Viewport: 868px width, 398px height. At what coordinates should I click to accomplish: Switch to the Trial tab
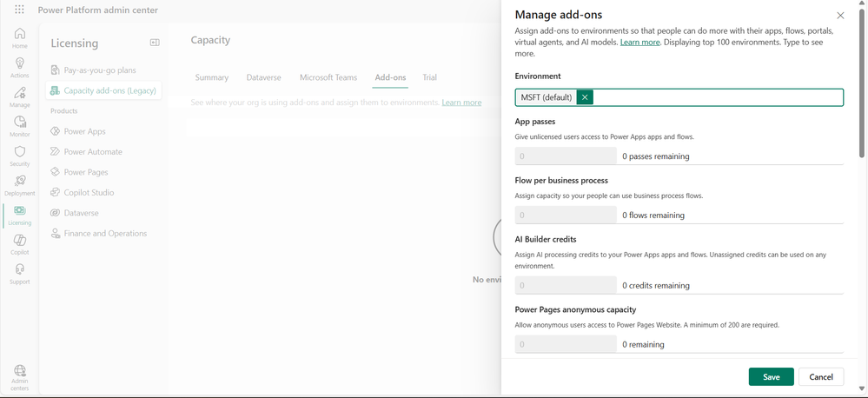coord(429,77)
